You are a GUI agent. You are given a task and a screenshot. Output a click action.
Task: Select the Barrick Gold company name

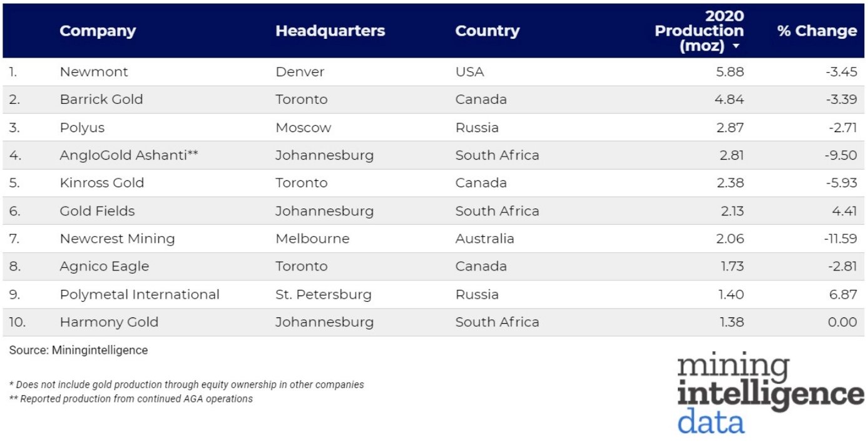coord(101,100)
